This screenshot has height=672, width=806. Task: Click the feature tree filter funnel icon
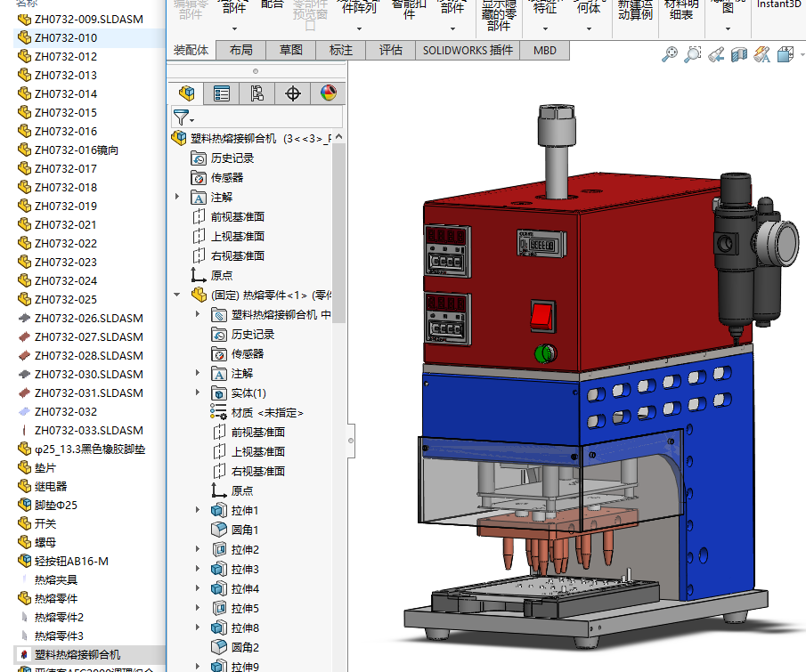(x=182, y=117)
